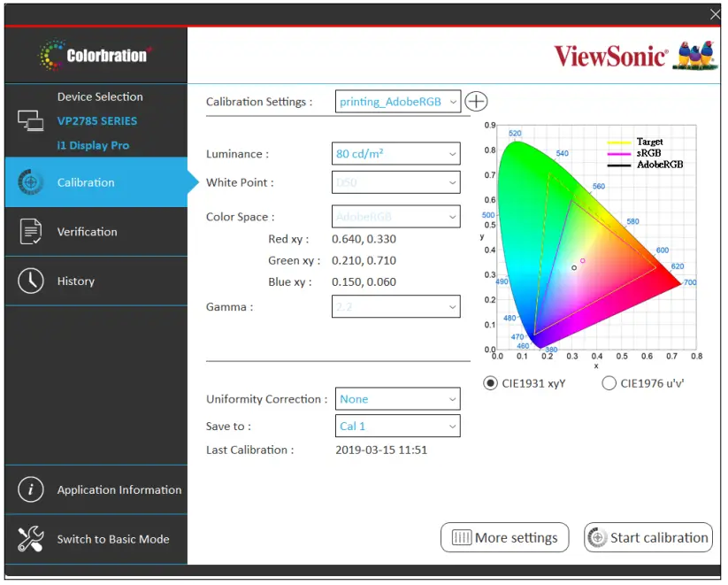
Task: Select the printing_AdobeRGB calibration setting
Action: 396,101
